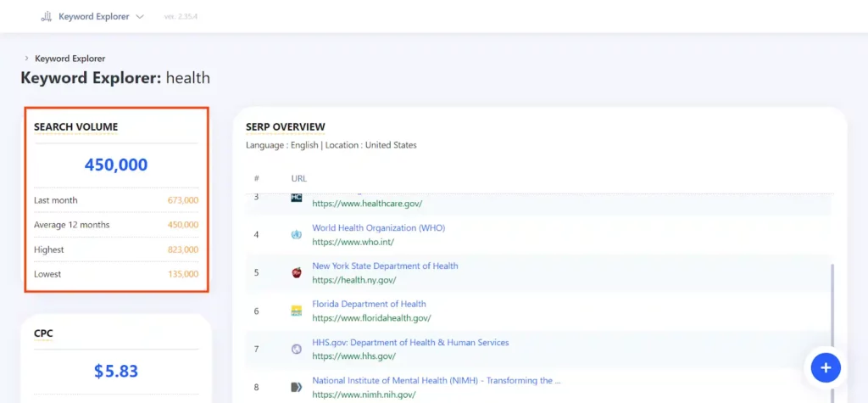This screenshot has height=403, width=868.
Task: Click the # column header
Action: tap(256, 178)
